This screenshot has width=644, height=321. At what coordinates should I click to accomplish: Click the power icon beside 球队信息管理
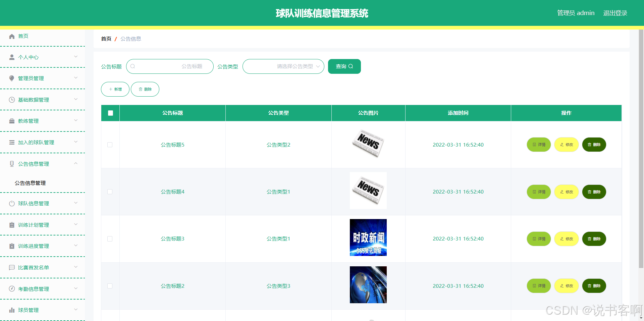[x=12, y=203]
